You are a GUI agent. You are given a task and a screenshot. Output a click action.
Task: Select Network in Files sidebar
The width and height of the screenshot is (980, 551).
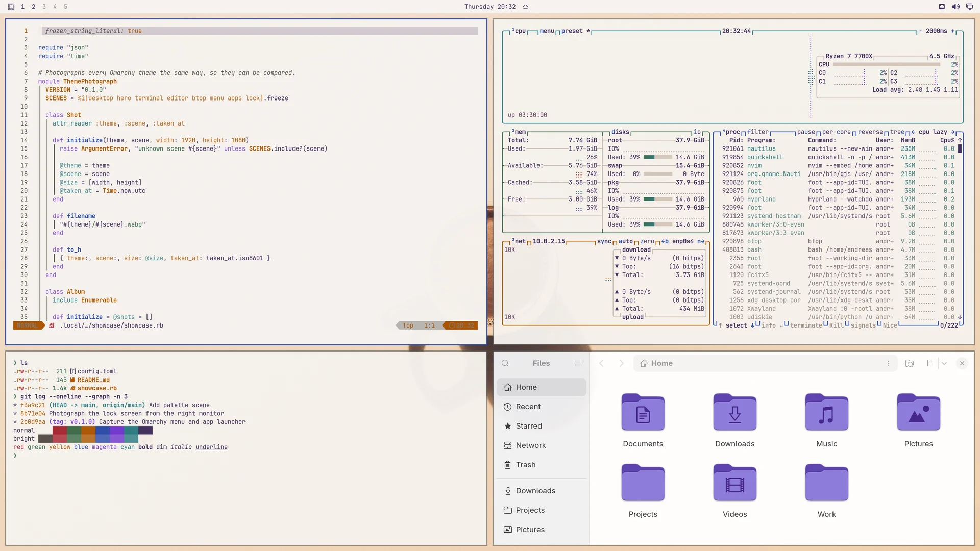click(541, 445)
